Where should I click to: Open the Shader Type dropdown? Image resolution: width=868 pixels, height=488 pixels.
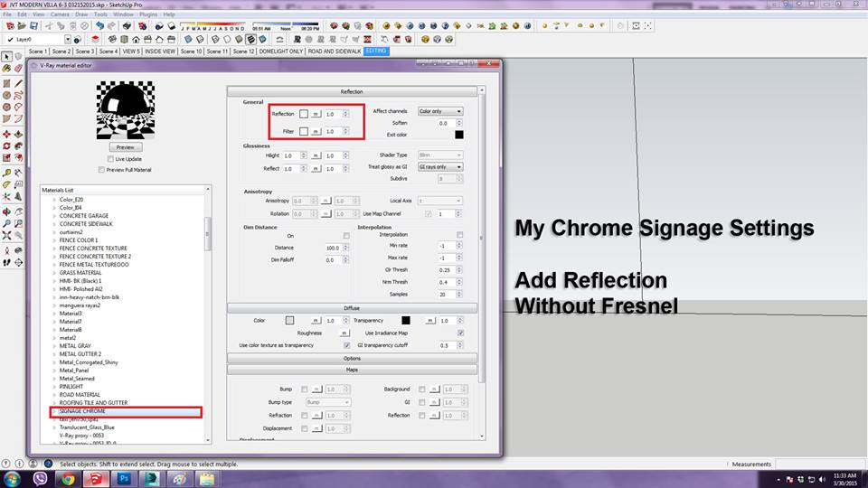[440, 155]
